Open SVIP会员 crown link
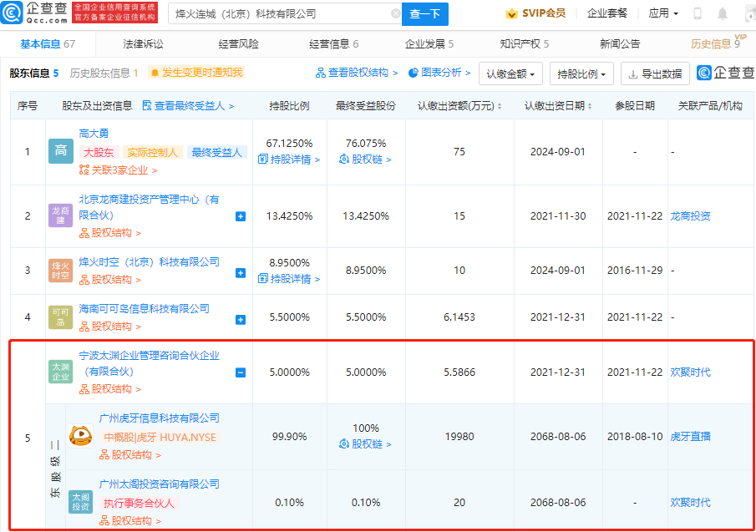The image size is (756, 532). 535,13
